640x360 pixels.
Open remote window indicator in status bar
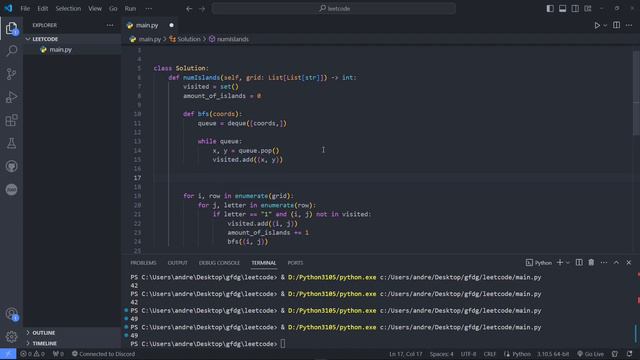(x=8, y=354)
